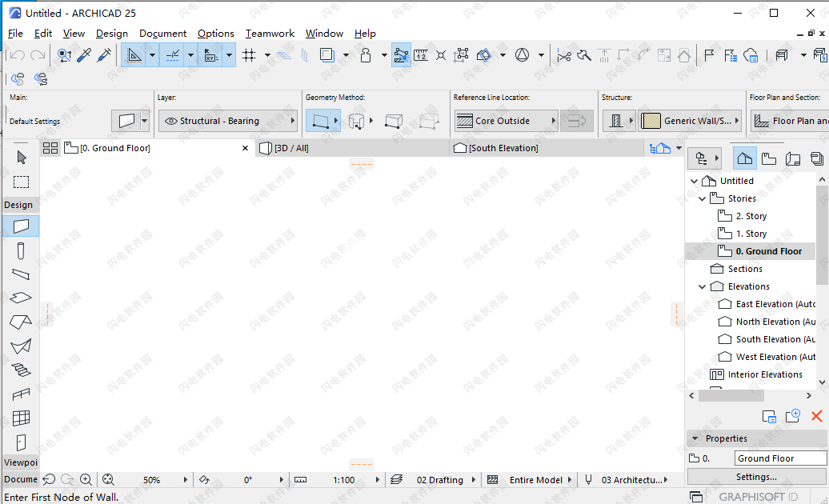Pick up parameters with the eyedropper
829x504 pixels.
(x=84, y=55)
